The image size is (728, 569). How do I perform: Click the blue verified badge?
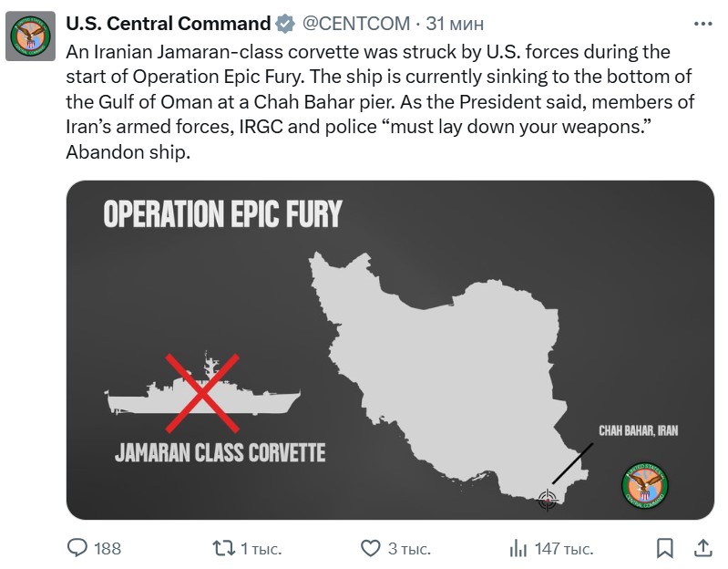284,23
